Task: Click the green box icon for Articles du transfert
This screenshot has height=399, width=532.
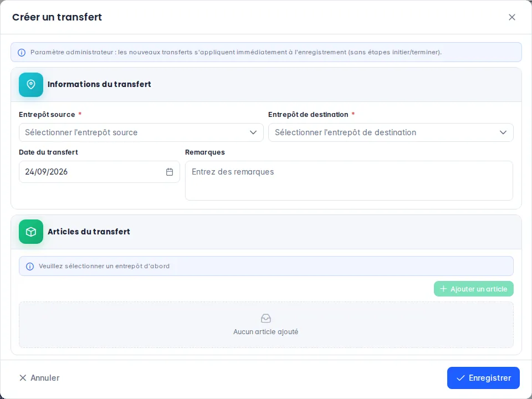Action: (31, 232)
